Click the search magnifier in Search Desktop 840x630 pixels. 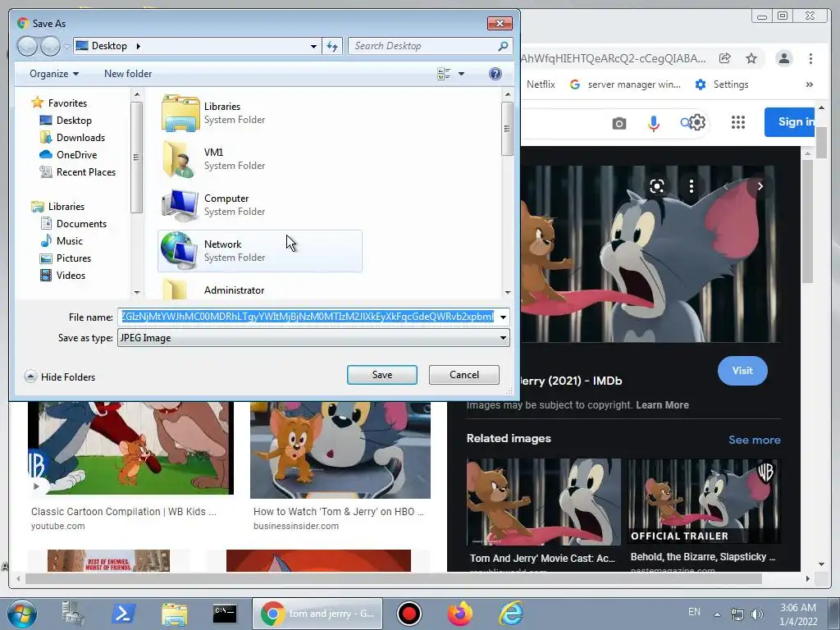[503, 46]
